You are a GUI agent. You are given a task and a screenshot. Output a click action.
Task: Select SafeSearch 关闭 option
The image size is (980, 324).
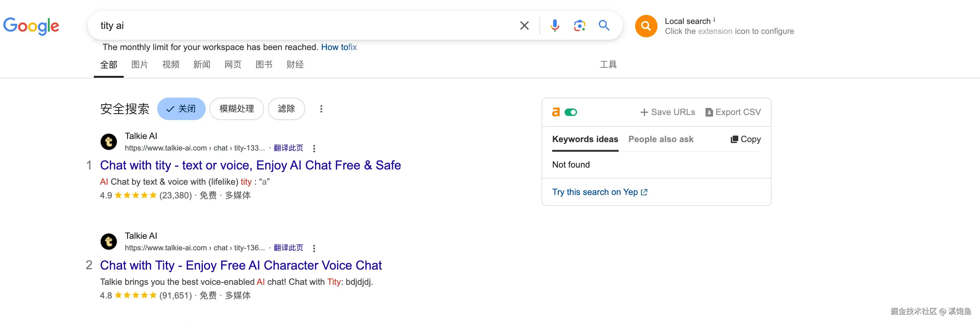181,109
